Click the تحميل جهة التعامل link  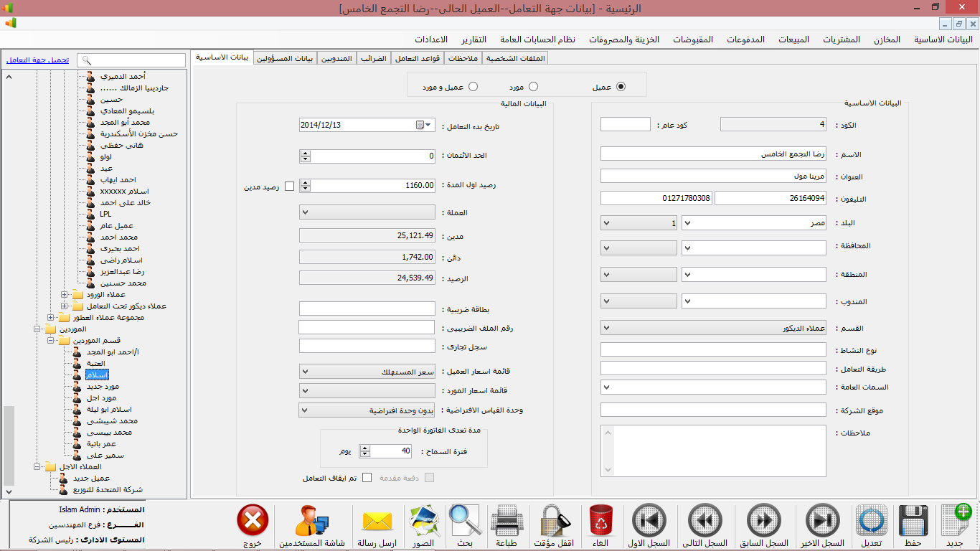pos(38,60)
